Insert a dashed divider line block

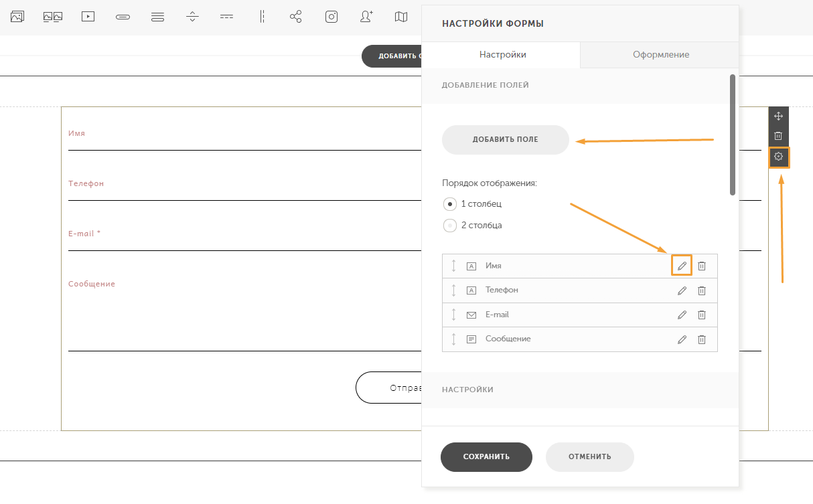pyautogui.click(x=227, y=17)
